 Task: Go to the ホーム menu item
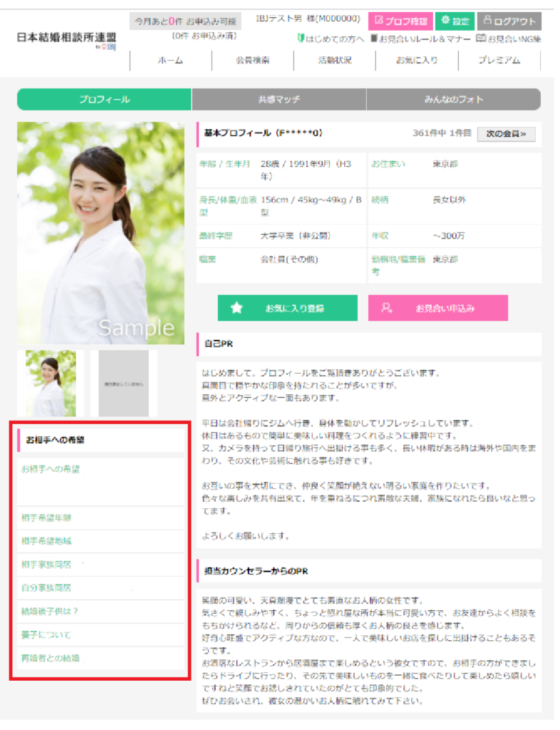point(170,61)
